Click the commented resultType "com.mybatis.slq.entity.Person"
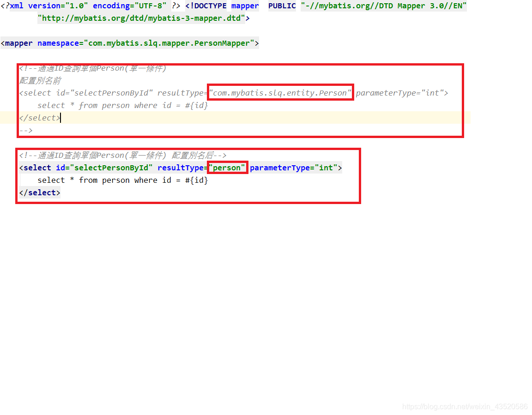This screenshot has width=532, height=415. coord(280,93)
